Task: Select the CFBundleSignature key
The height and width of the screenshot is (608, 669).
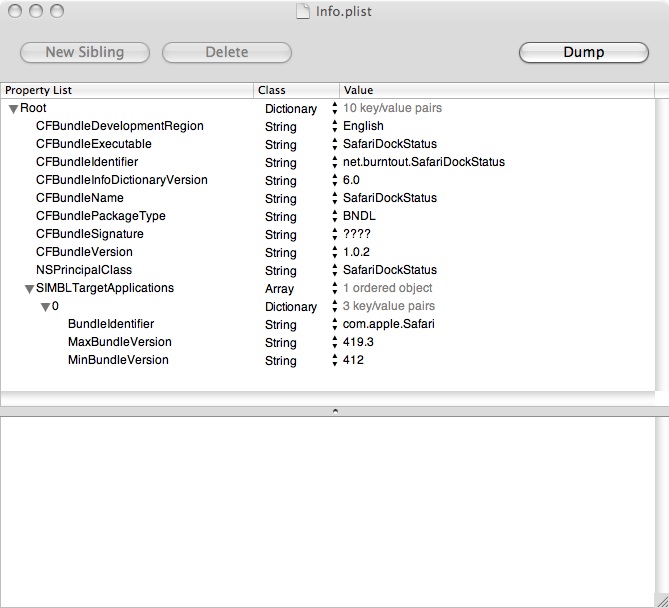Action: pos(90,234)
